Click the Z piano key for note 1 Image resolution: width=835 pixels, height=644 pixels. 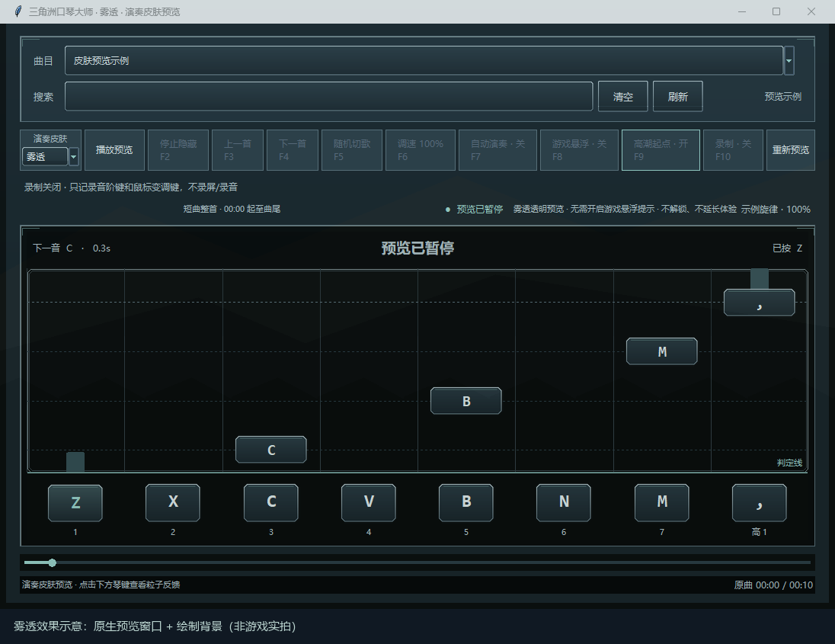[x=75, y=503]
